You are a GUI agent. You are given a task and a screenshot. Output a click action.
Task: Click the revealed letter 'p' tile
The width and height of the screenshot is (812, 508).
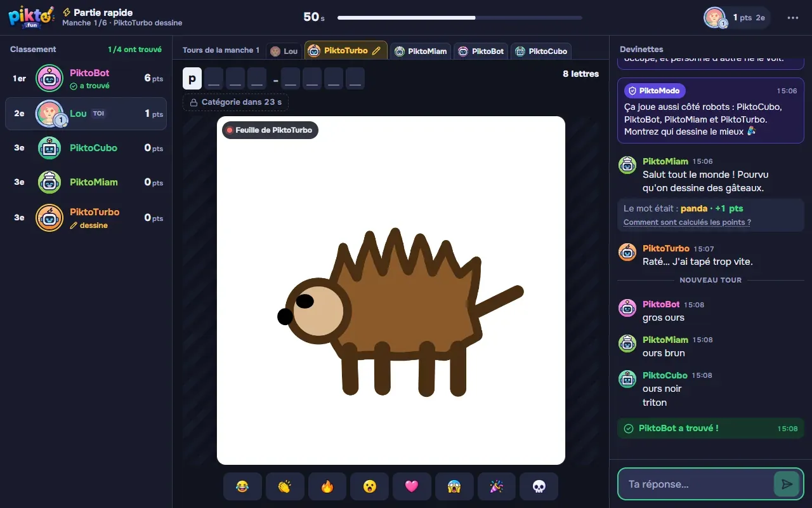[192, 78]
